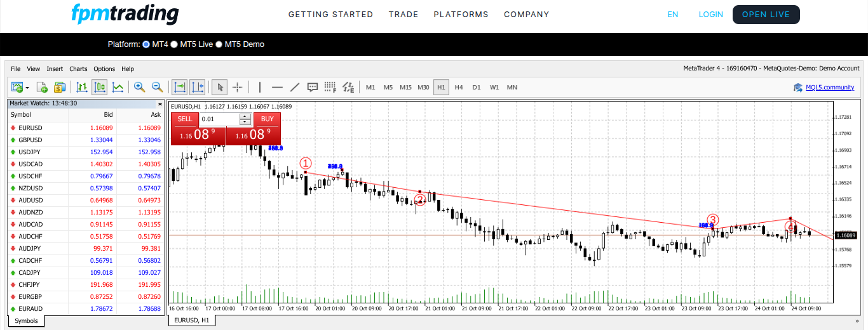
Task: Set timeframe to M1
Action: [x=370, y=88]
